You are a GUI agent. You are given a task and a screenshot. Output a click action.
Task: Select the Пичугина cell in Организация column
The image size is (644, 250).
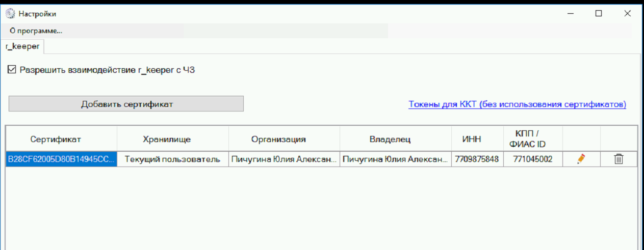[x=284, y=159]
